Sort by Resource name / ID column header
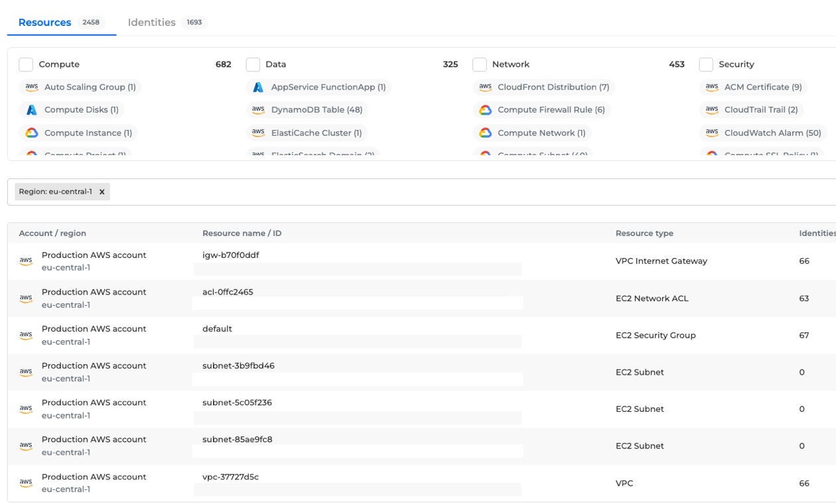This screenshot has height=504, width=836. (x=242, y=233)
